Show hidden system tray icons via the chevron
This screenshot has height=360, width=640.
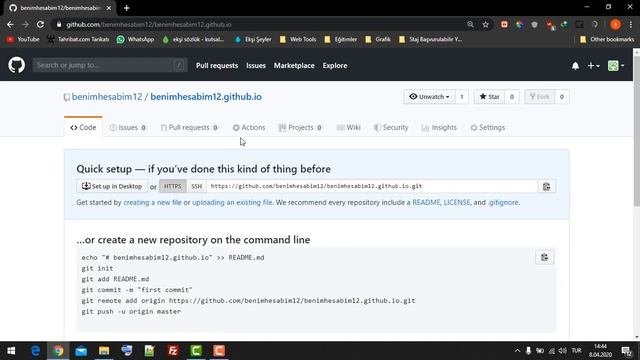[517, 351]
